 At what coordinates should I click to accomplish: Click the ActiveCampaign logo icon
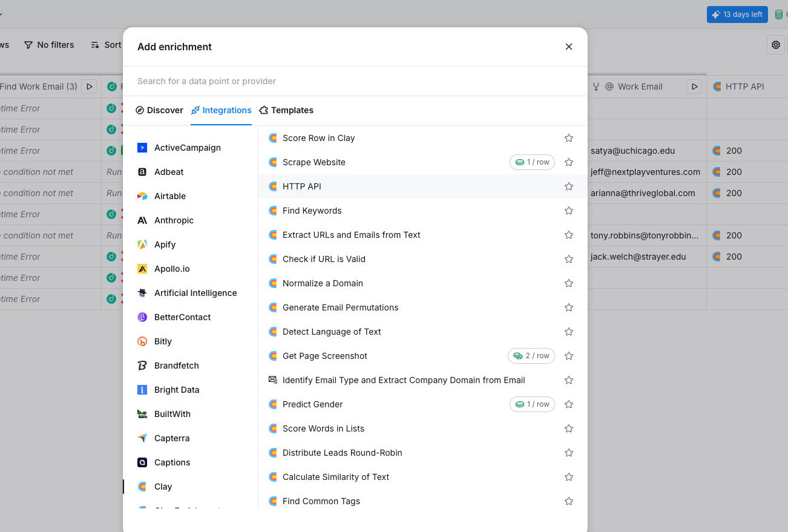pos(142,148)
